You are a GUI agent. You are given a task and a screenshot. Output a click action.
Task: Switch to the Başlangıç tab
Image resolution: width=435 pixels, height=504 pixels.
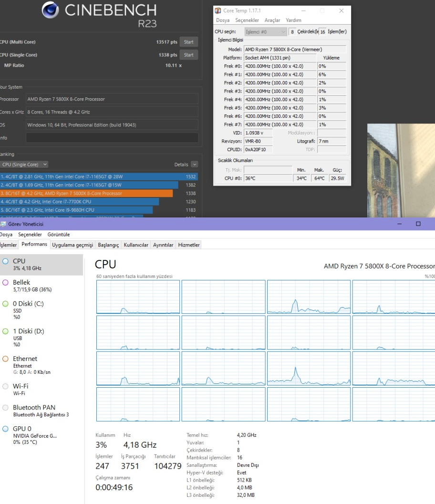pos(108,245)
